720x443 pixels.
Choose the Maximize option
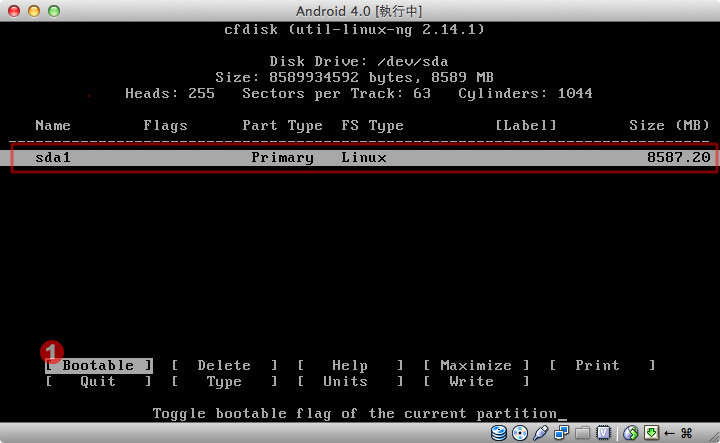click(x=476, y=365)
